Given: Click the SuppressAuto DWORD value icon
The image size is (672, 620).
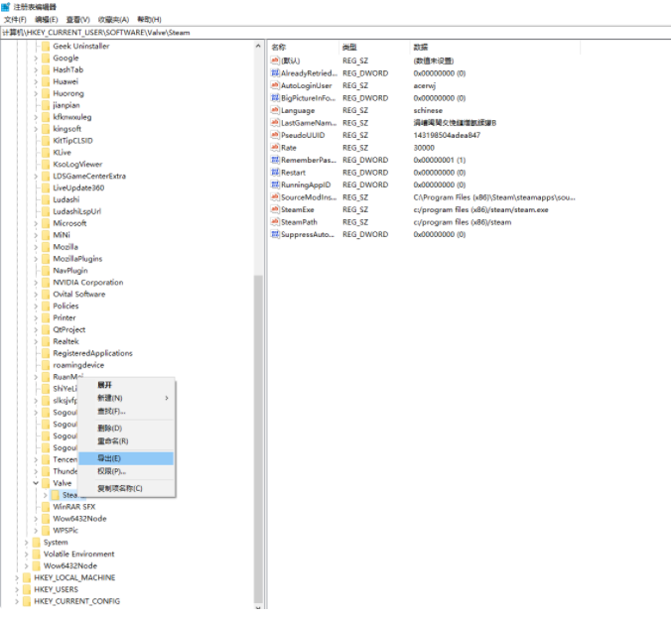Looking at the screenshot, I should [x=275, y=234].
